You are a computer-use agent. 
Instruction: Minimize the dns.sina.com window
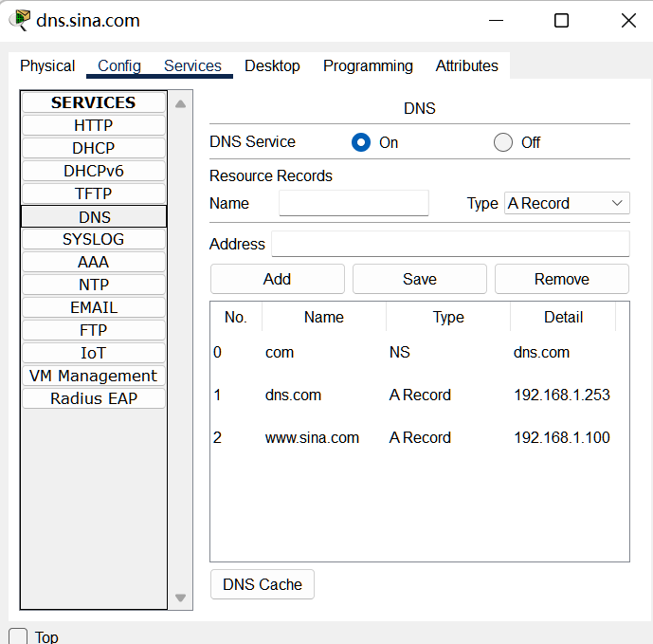(496, 20)
